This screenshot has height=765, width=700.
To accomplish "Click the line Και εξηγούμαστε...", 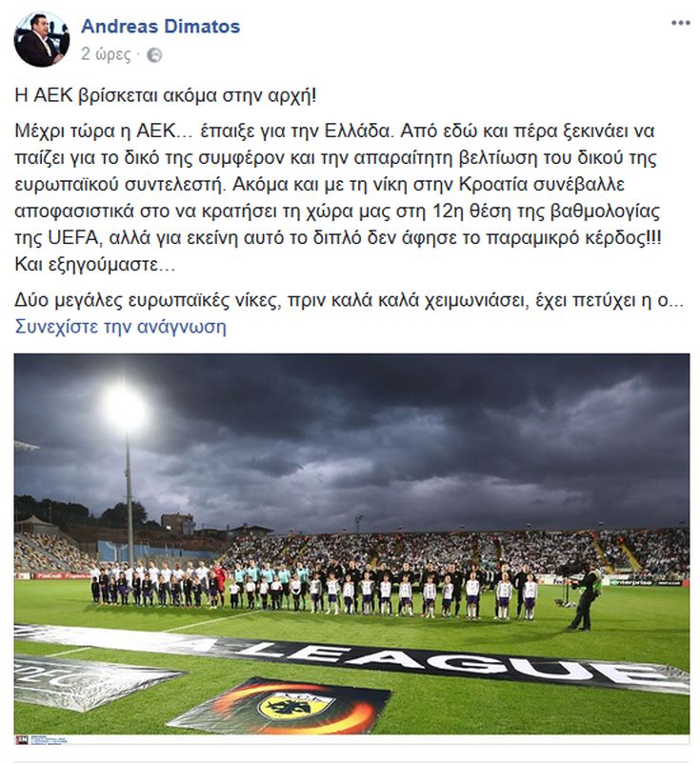I will click(x=94, y=264).
